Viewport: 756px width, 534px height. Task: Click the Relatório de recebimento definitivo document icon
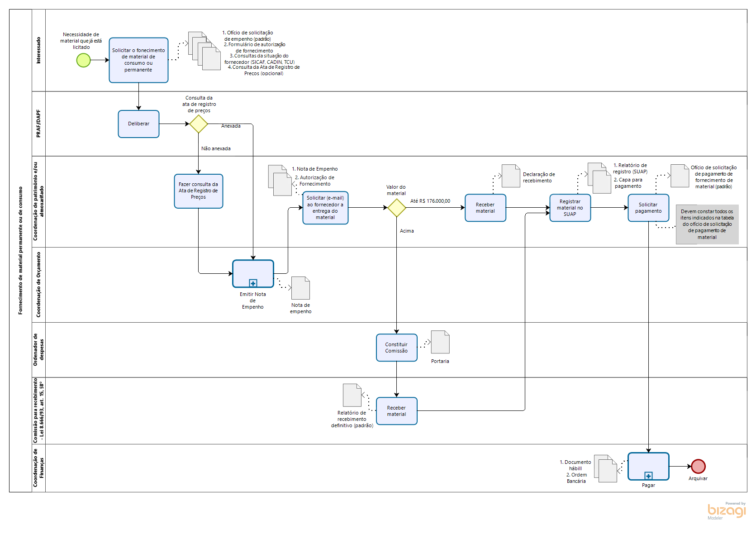click(352, 396)
